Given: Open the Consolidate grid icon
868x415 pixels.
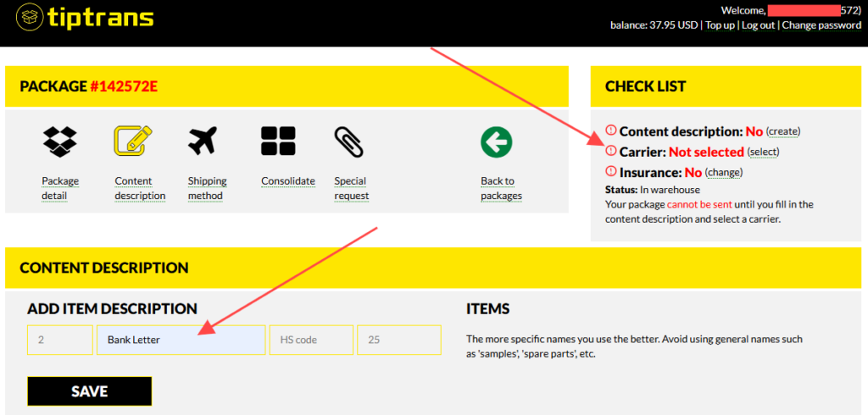Looking at the screenshot, I should (278, 141).
